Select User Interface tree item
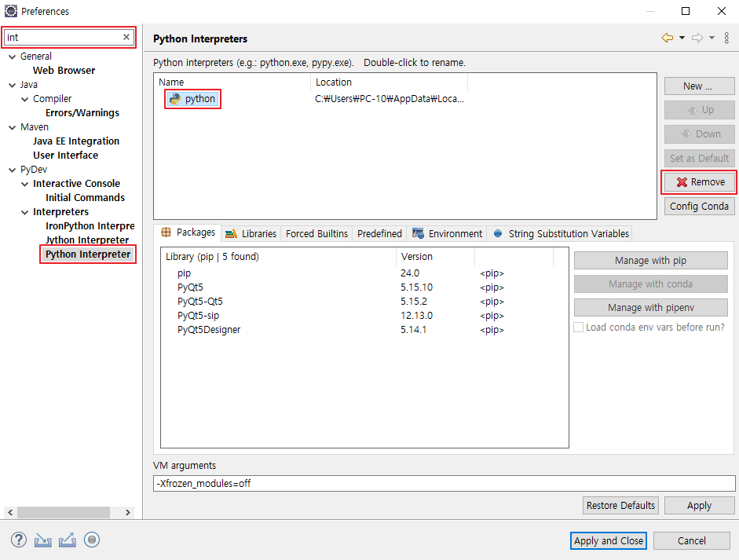The height and width of the screenshot is (560, 739). (65, 155)
